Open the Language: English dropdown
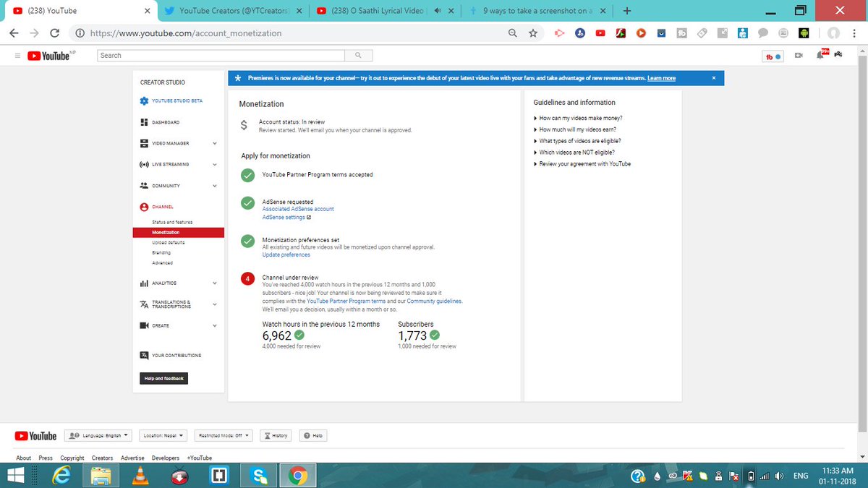The image size is (868, 488). [x=99, y=435]
